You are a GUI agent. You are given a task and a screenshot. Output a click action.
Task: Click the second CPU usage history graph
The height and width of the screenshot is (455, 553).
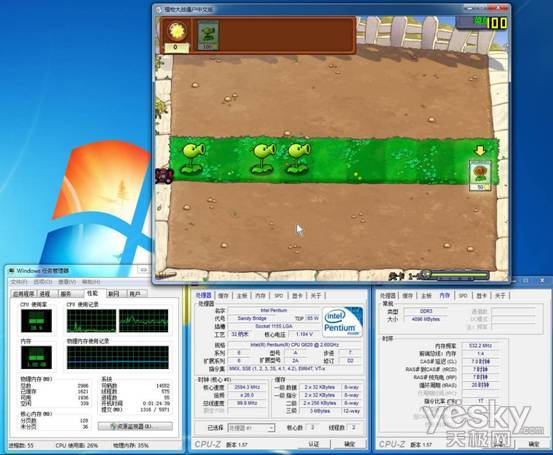coord(144,321)
